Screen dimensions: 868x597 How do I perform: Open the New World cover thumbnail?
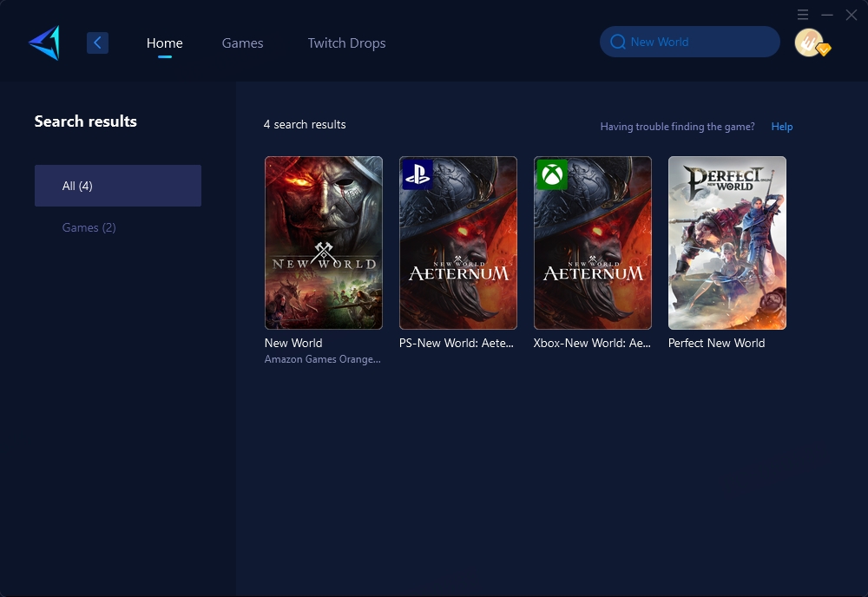pyautogui.click(x=323, y=243)
